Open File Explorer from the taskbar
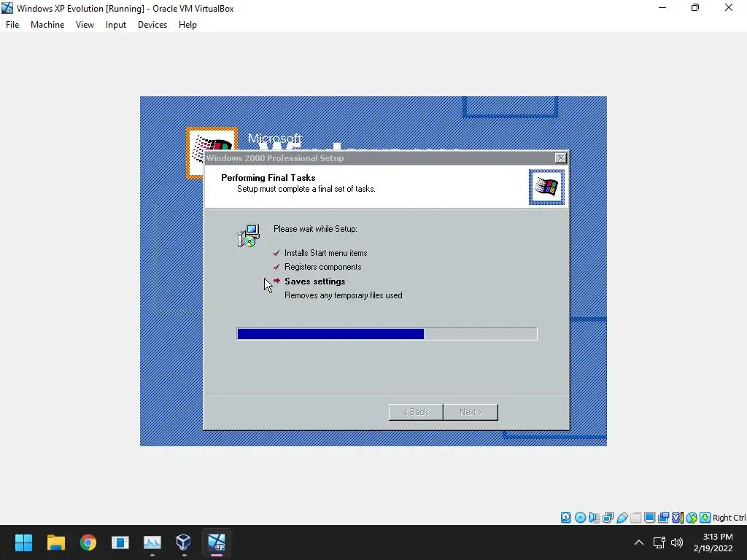The width and height of the screenshot is (747, 560). click(x=55, y=542)
